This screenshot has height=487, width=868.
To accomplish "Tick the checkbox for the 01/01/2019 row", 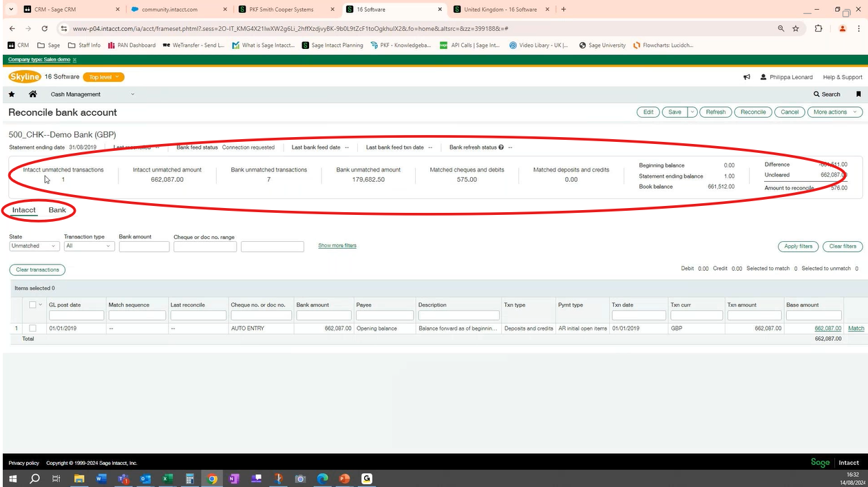I will coord(32,329).
